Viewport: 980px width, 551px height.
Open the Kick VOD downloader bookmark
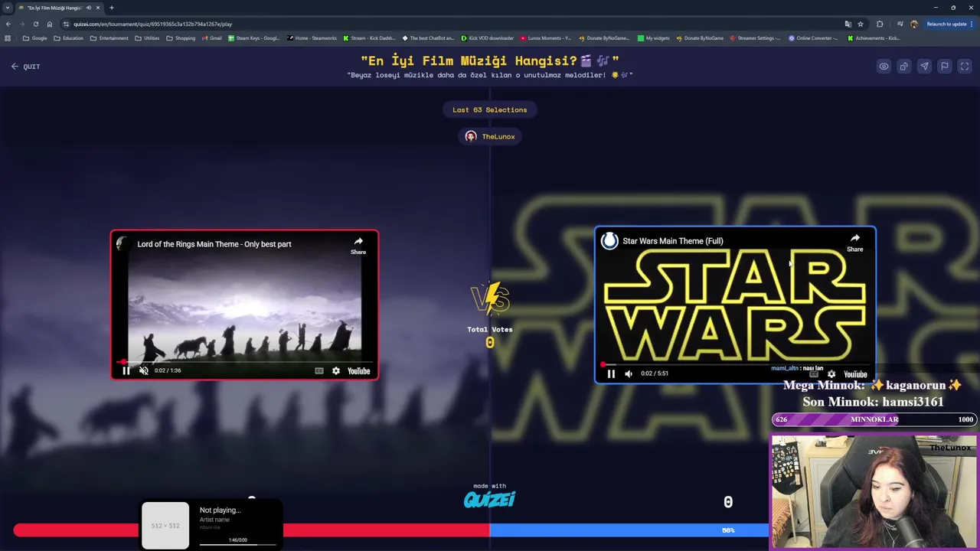coord(488,38)
